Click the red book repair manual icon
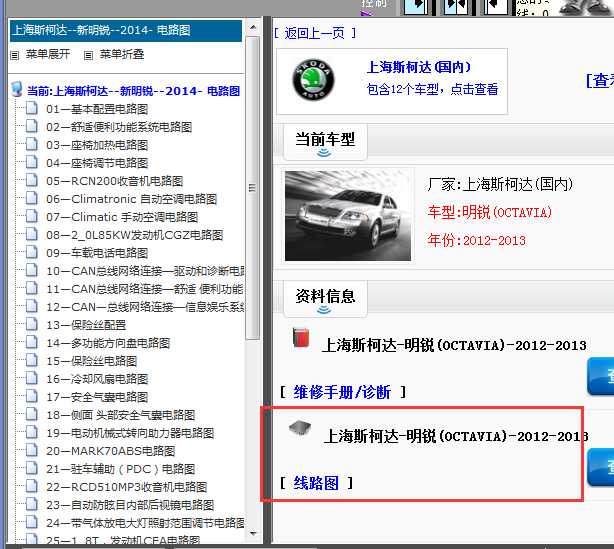 300,336
